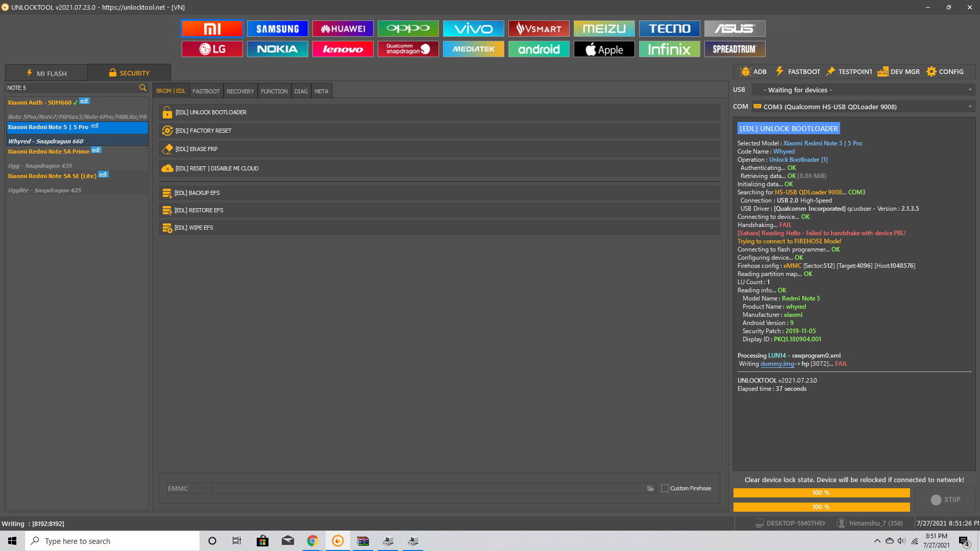This screenshot has width=980, height=551.
Task: Click the custom firehose path field
Action: tap(429, 488)
